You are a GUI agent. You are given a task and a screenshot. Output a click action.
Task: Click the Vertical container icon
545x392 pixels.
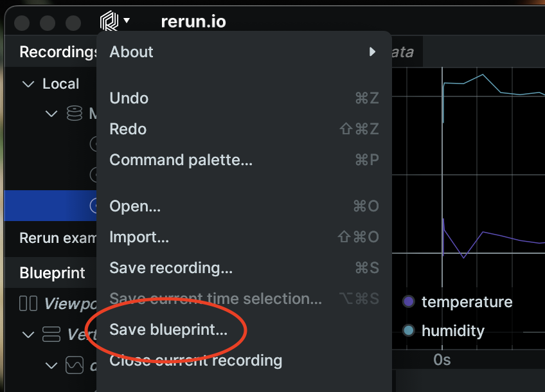coord(51,334)
